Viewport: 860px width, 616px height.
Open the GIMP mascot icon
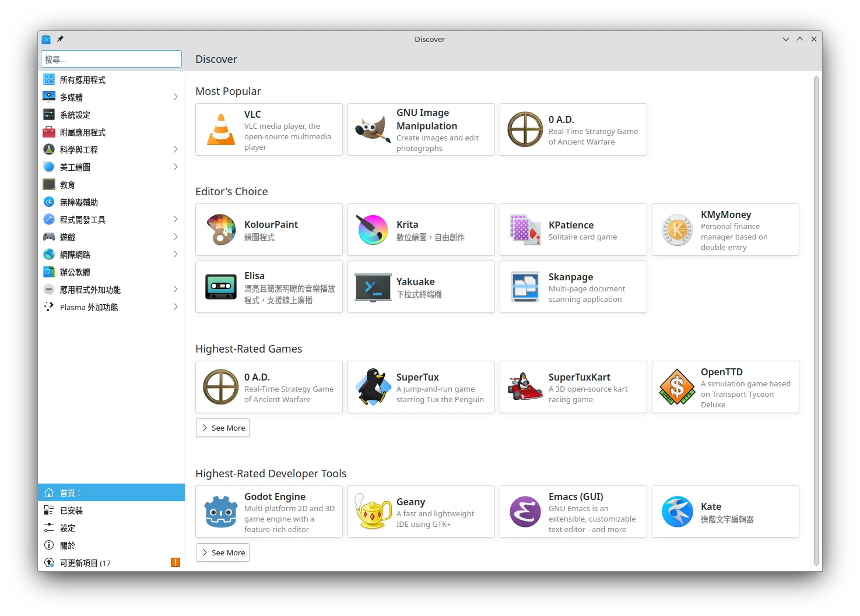(x=373, y=129)
